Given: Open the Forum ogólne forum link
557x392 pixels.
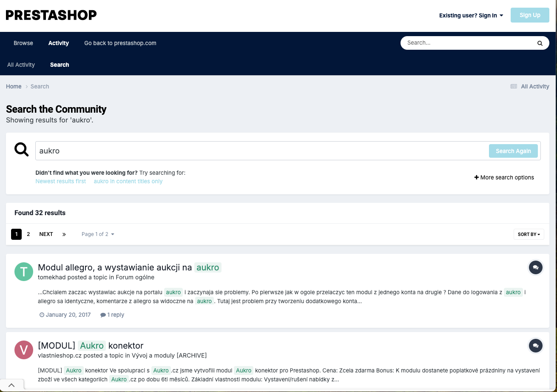Looking at the screenshot, I should click(135, 277).
